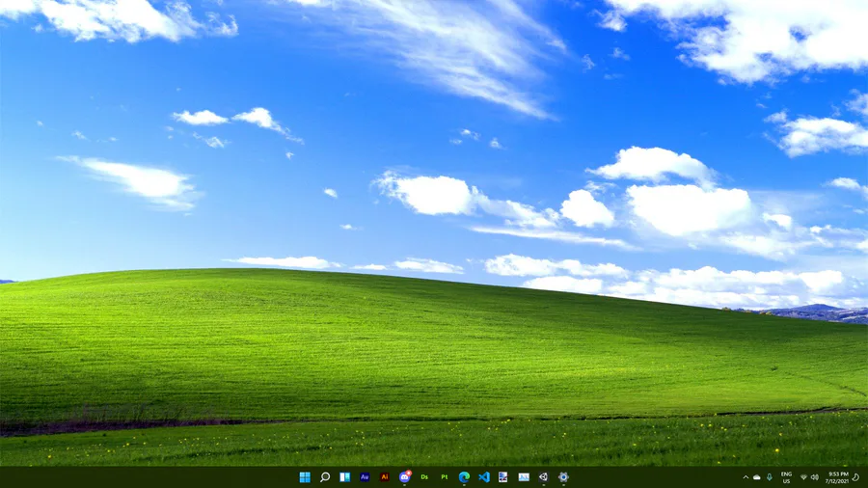Click the microphone tray icon
Screen dimensions: 868x488
click(x=770, y=477)
